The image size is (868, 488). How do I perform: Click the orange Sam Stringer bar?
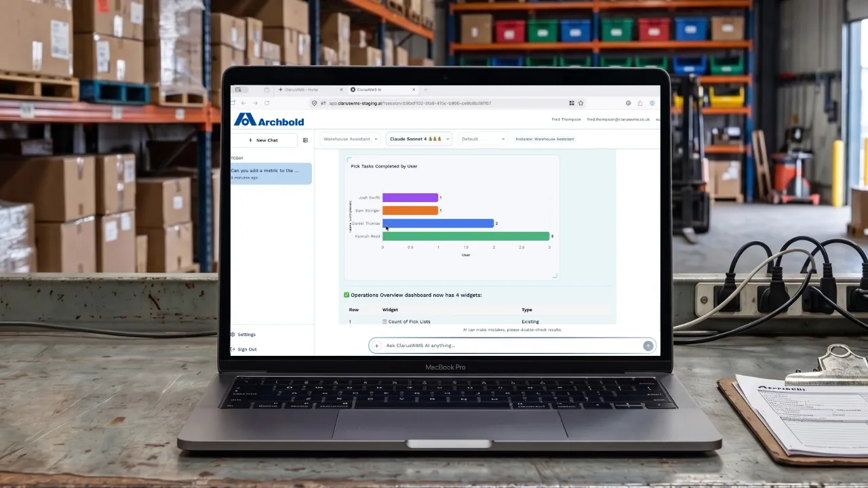click(x=410, y=211)
